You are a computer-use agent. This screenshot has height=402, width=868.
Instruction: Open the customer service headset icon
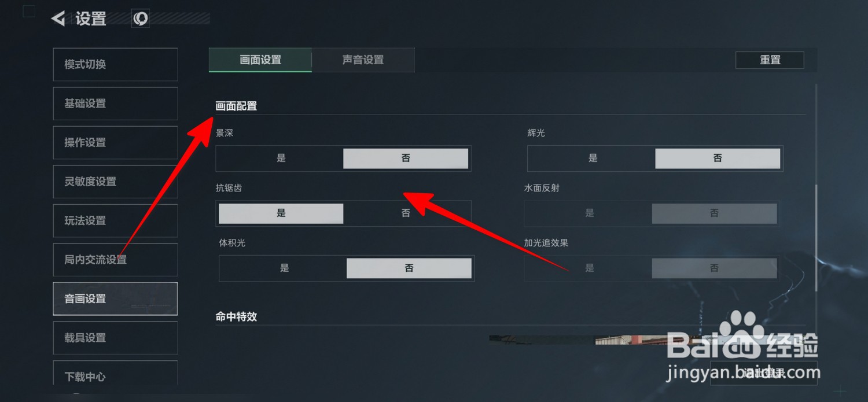141,19
